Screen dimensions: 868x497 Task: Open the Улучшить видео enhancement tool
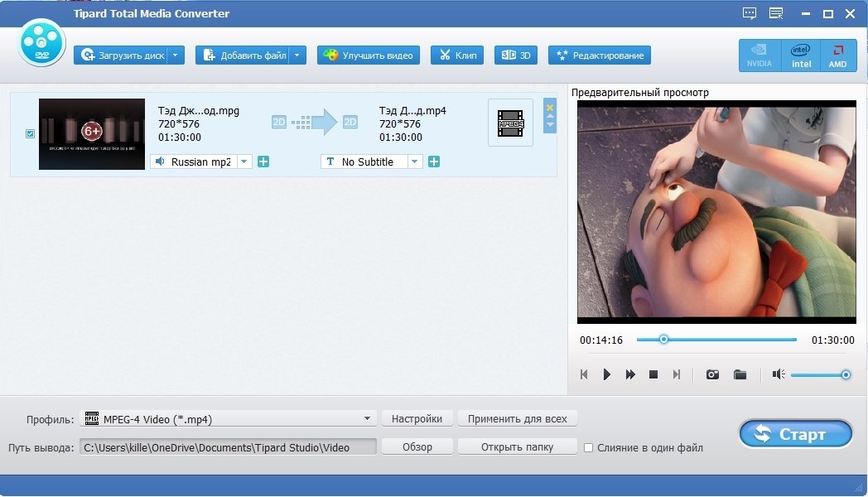(369, 55)
